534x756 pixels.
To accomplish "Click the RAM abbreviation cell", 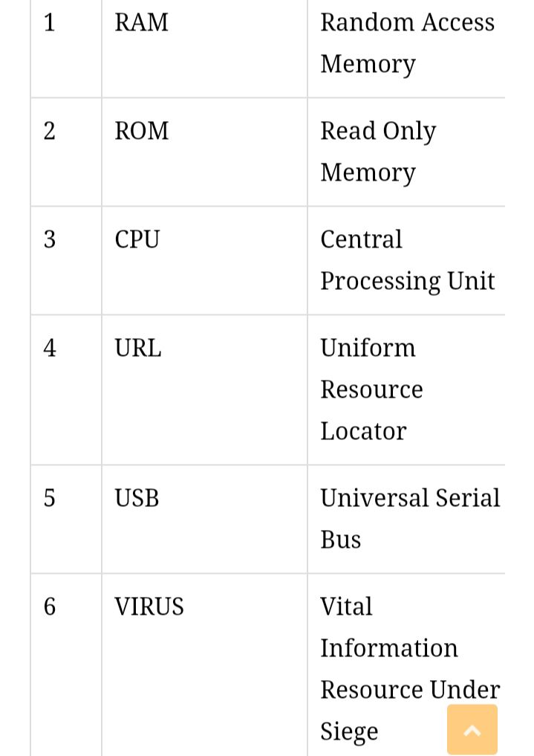I will coord(141,22).
